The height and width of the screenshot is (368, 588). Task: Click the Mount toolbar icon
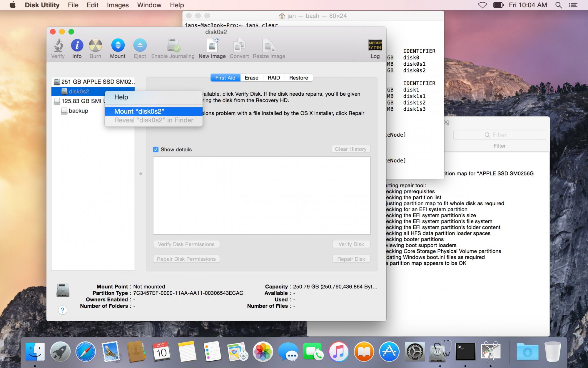click(118, 49)
